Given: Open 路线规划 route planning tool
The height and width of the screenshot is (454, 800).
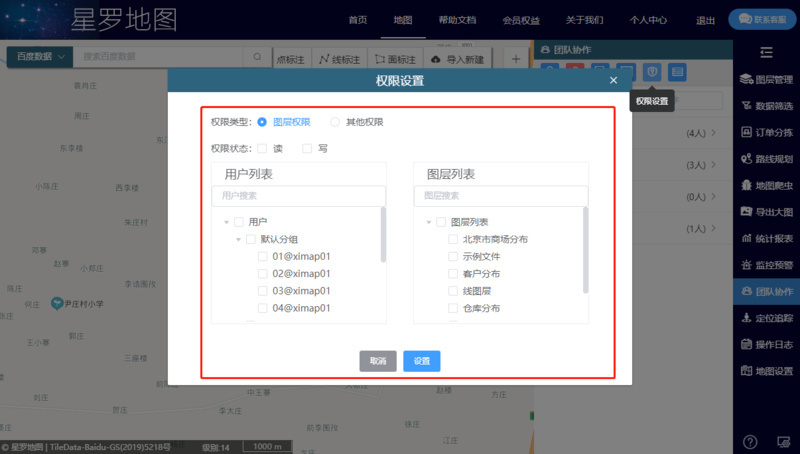Looking at the screenshot, I should 766,159.
